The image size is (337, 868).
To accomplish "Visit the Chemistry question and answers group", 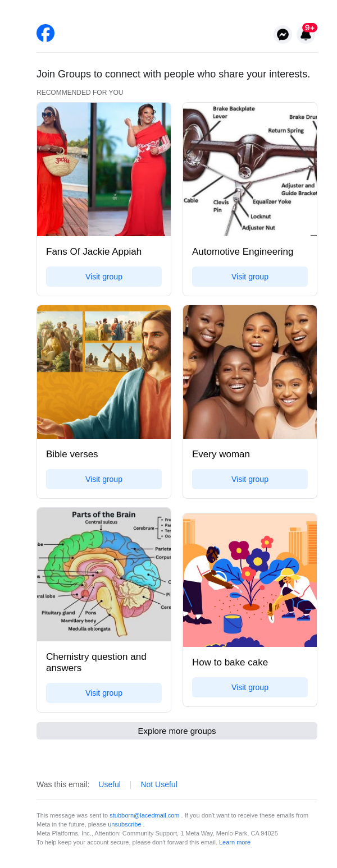I will point(104,693).
